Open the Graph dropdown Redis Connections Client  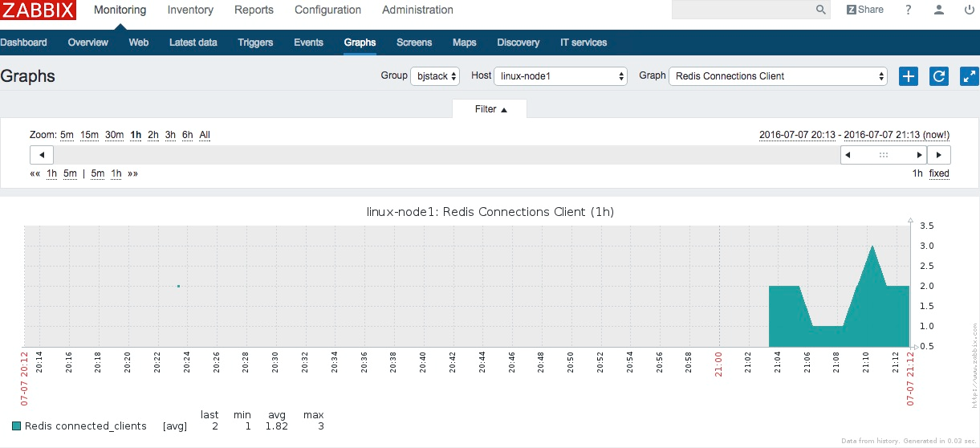tap(778, 76)
